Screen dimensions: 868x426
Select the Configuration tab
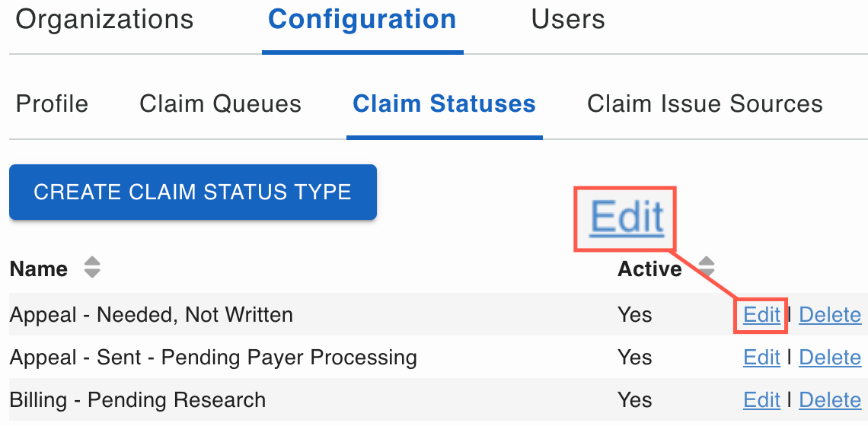362,20
